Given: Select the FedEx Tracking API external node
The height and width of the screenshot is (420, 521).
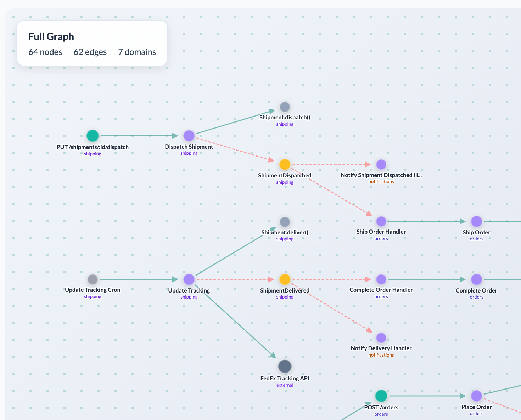Looking at the screenshot, I should [x=285, y=367].
